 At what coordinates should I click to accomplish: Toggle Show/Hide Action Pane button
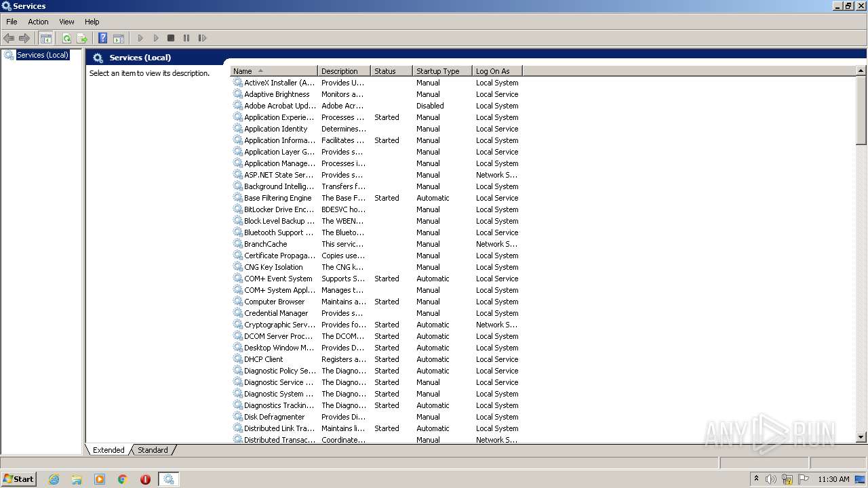click(119, 39)
